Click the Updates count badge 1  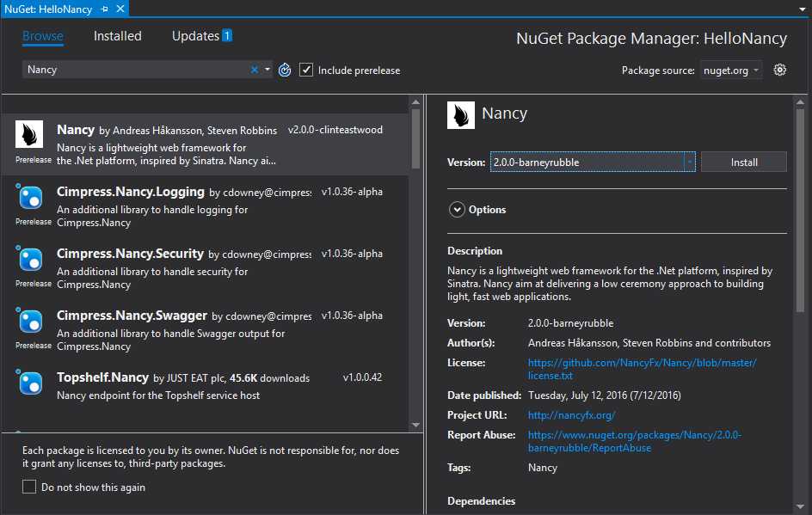click(227, 35)
